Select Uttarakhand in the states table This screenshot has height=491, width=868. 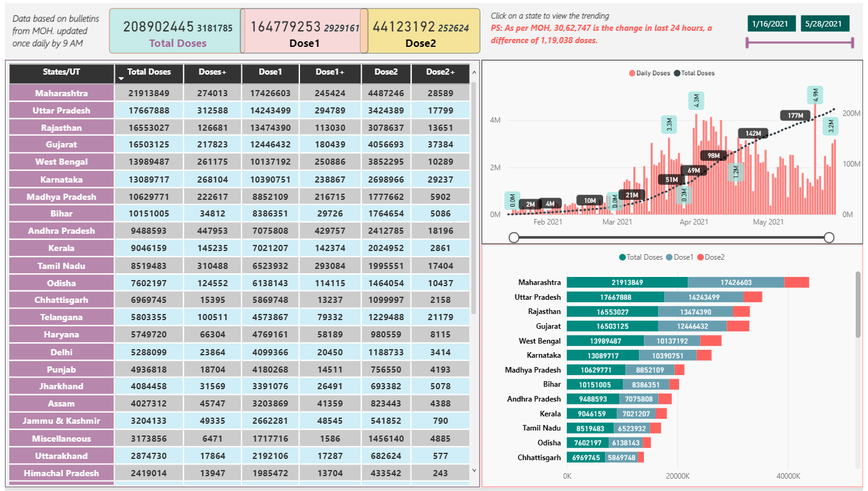coord(62,456)
